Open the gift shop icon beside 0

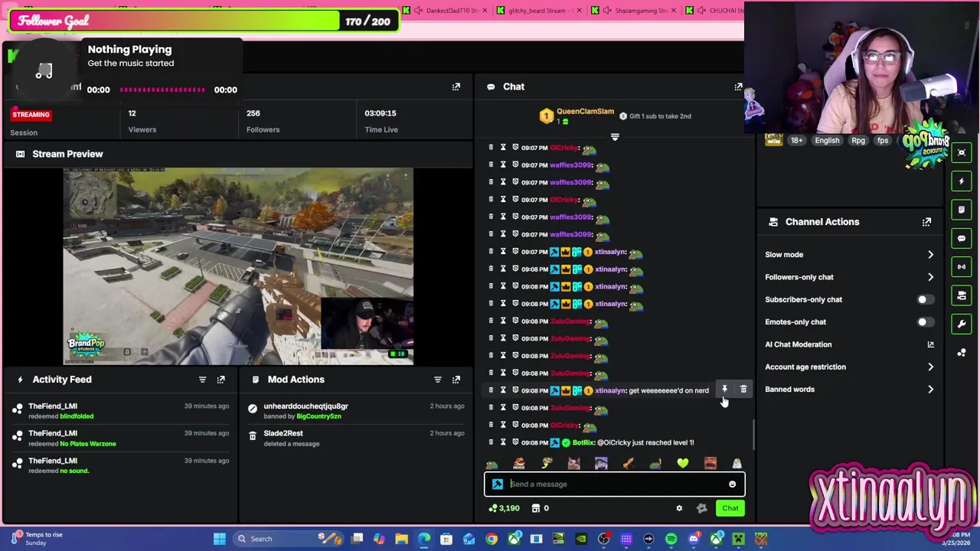tap(536, 508)
